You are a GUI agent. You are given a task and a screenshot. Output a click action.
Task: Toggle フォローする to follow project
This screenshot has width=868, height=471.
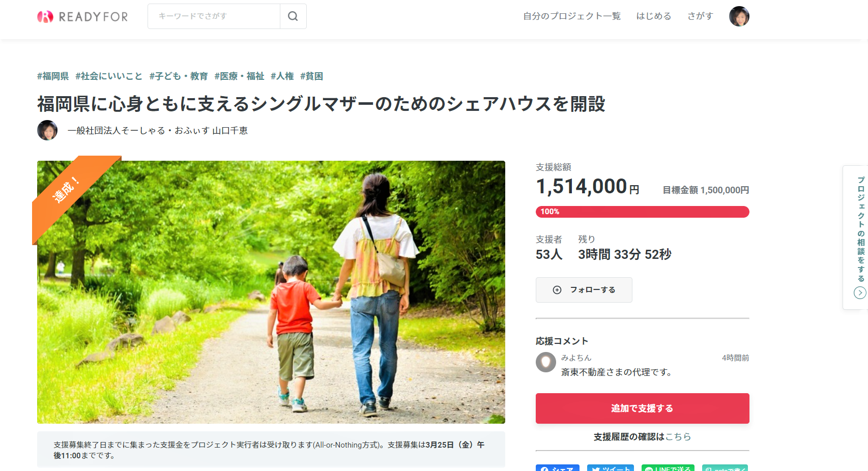click(584, 290)
